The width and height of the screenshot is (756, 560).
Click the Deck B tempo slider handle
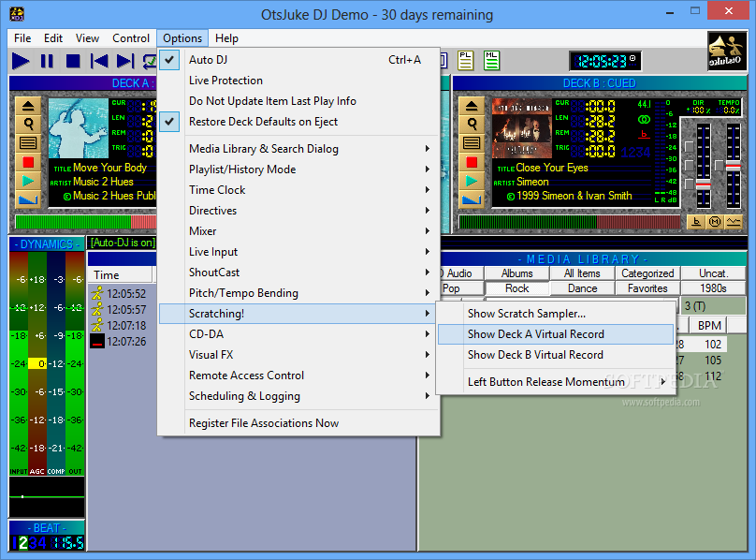tap(734, 167)
